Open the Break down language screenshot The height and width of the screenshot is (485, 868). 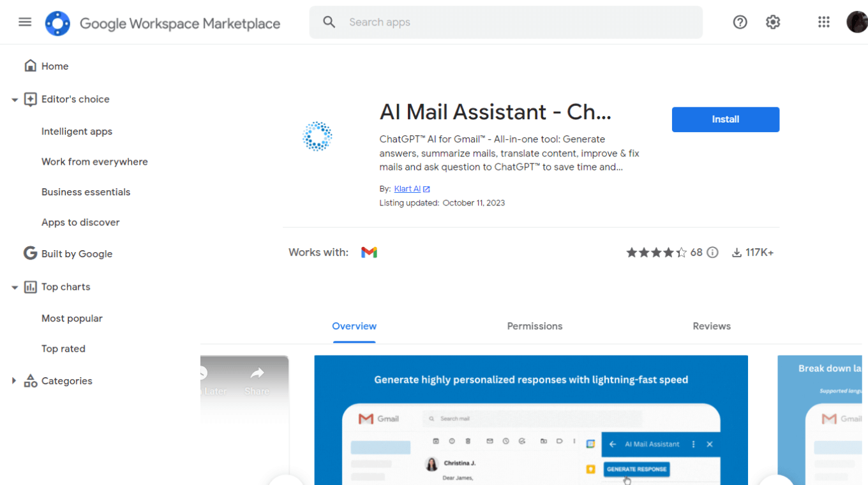(819, 420)
